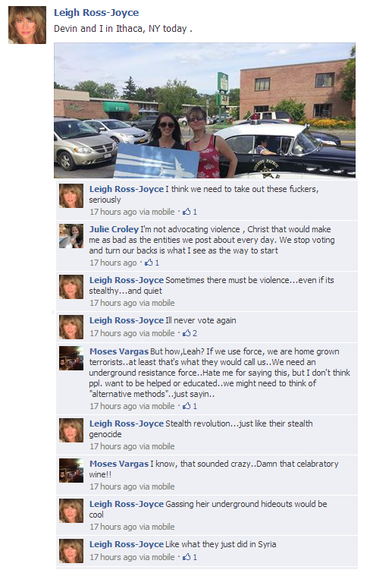The height and width of the screenshot is (573, 392).
Task: Open Moses Vargas name on "But how,Leah?" comment
Action: [x=119, y=351]
